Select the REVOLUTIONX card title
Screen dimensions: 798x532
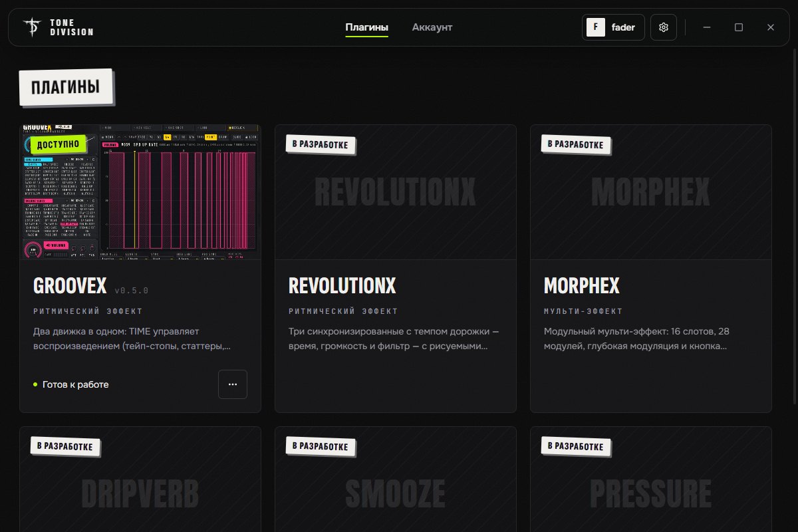pos(342,286)
